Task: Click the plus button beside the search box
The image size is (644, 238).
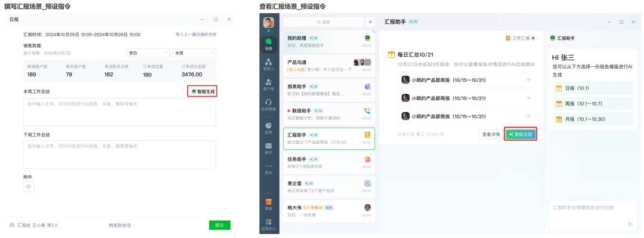Action: (370, 22)
